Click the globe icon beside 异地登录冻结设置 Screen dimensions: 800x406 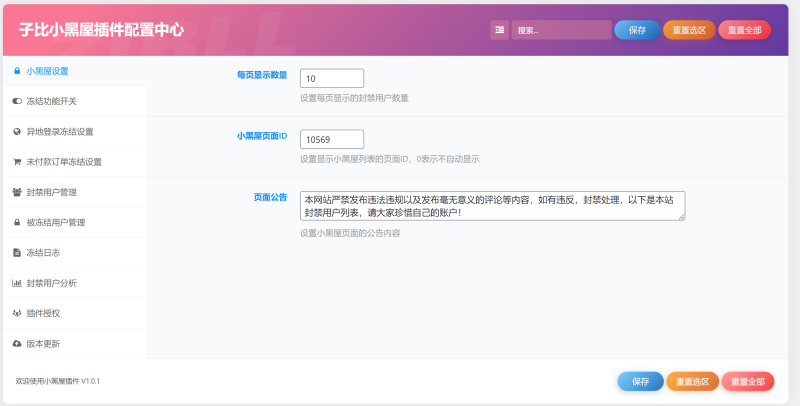pos(17,132)
